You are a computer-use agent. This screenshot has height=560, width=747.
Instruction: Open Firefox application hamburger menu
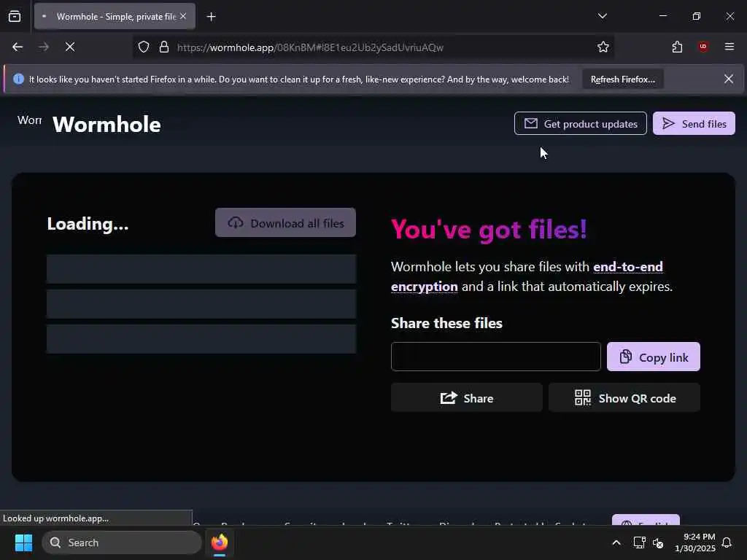click(729, 47)
